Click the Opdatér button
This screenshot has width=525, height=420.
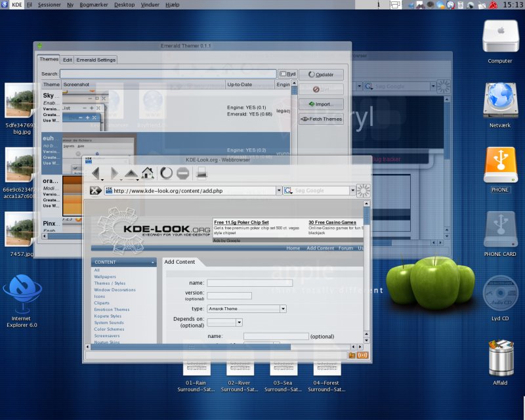tap(321, 74)
